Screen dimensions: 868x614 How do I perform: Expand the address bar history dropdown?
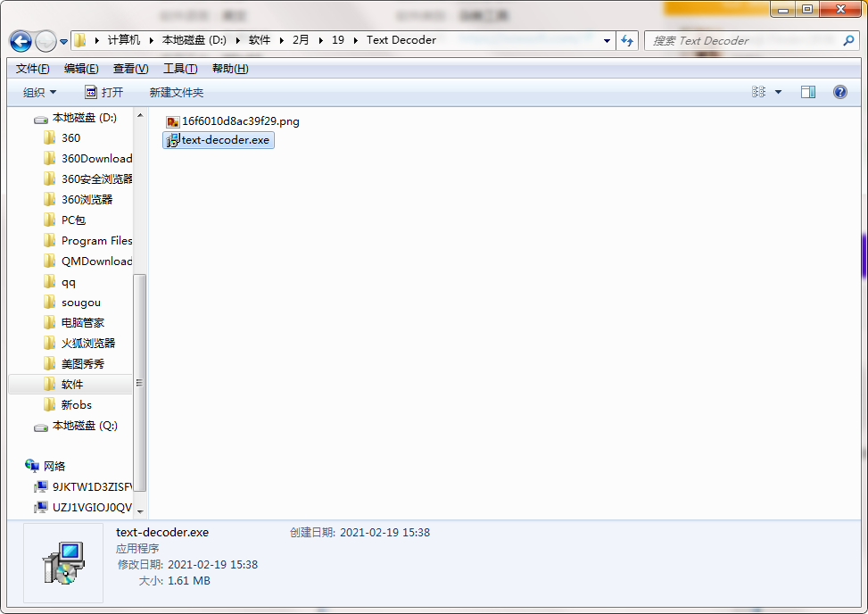(x=607, y=40)
